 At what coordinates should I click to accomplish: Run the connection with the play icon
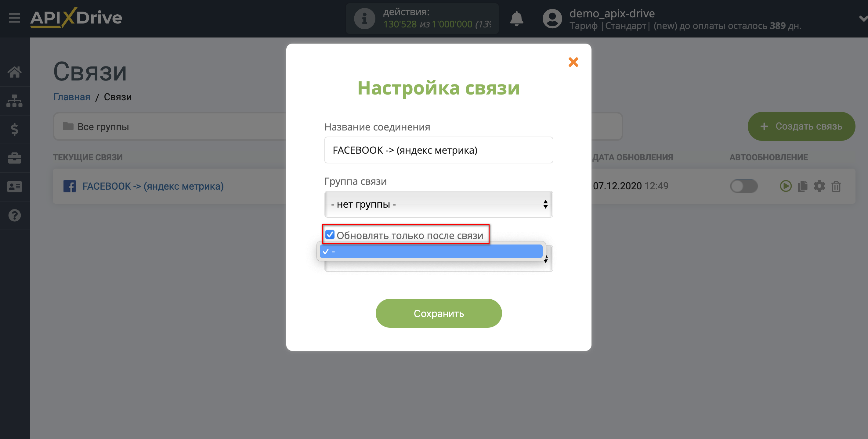[x=786, y=186]
